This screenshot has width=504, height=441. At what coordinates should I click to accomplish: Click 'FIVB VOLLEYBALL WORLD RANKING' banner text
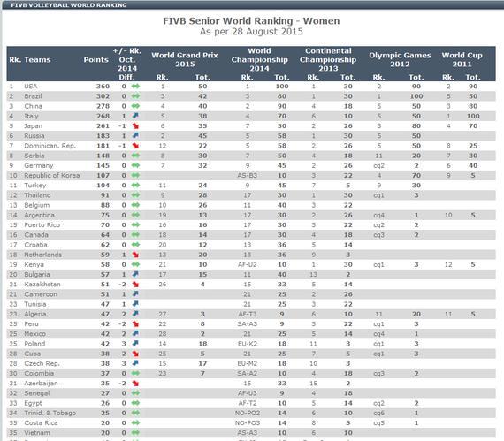[69, 4]
